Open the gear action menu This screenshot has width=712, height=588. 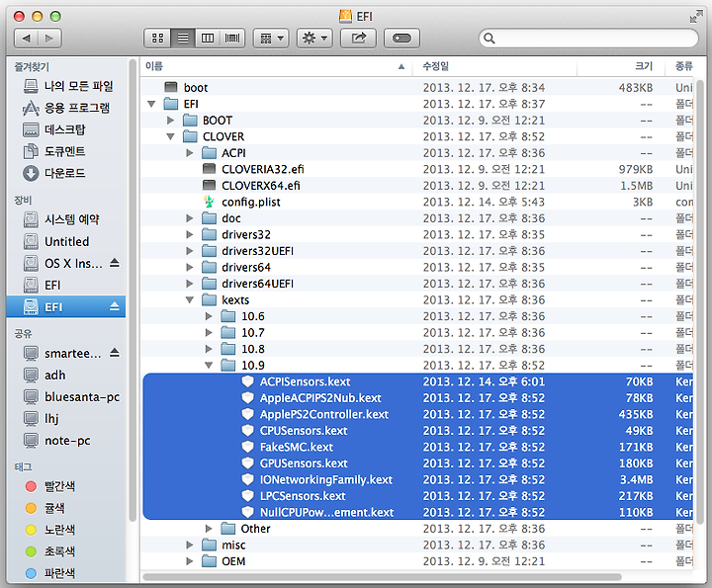(314, 39)
